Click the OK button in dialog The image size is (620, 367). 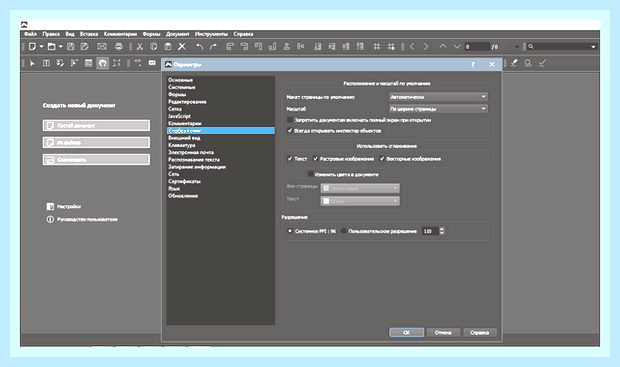406,333
